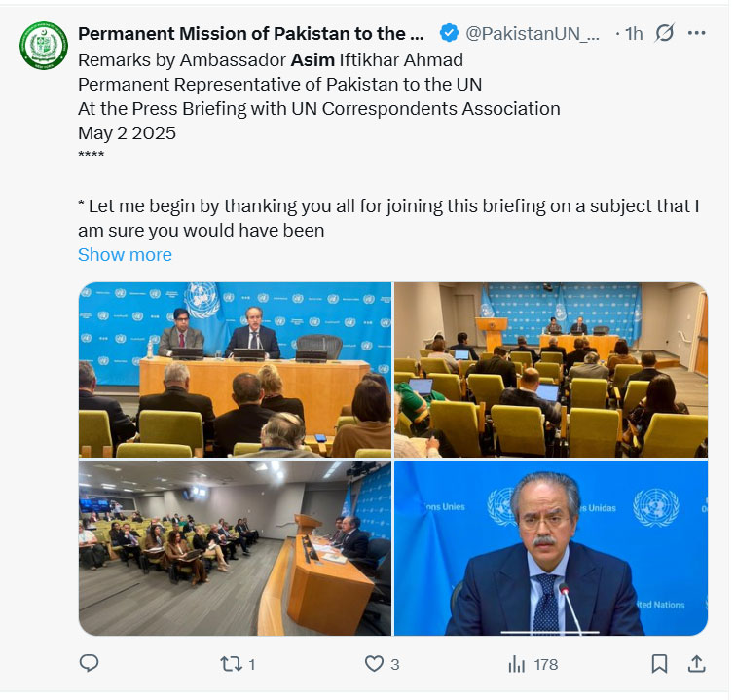Open the Pakistan Mission profile avatar

44,46
